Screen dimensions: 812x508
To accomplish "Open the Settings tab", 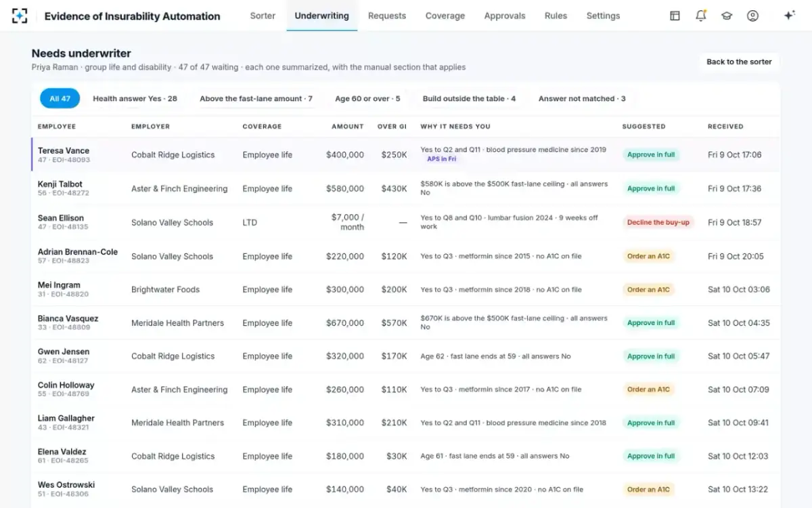I will click(603, 16).
